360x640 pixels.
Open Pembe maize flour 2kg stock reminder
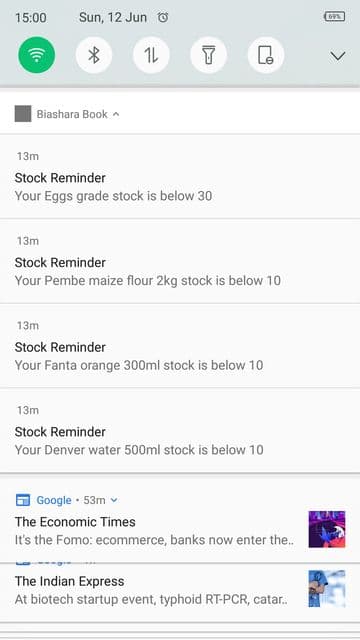tap(180, 261)
